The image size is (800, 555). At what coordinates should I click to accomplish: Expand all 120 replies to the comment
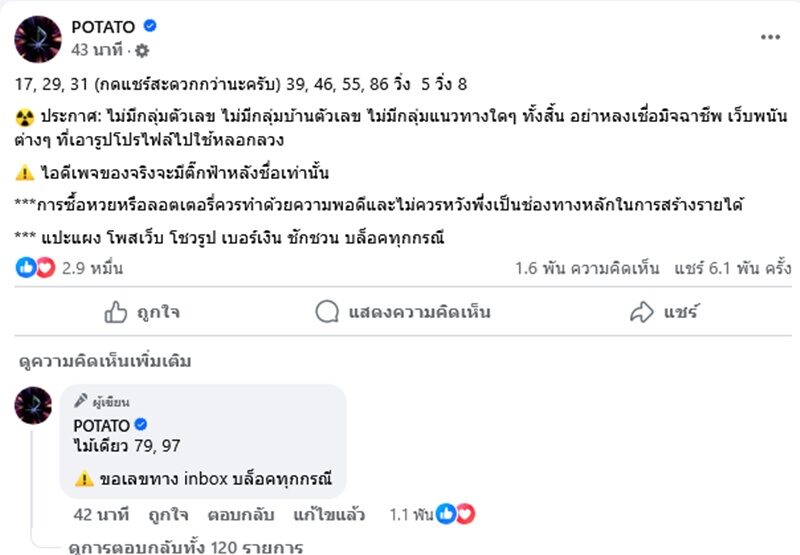[185, 547]
